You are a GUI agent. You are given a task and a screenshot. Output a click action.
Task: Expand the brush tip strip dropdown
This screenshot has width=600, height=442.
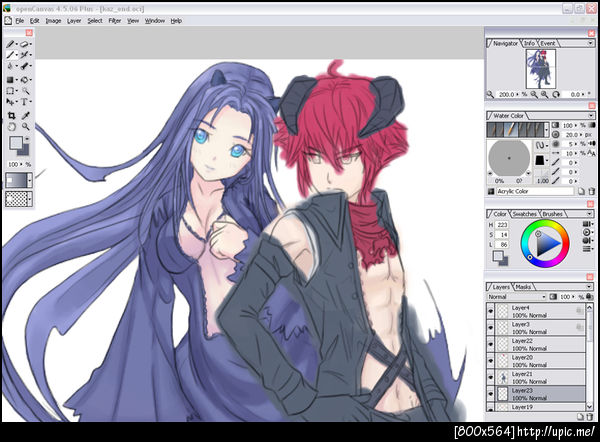coord(547,130)
